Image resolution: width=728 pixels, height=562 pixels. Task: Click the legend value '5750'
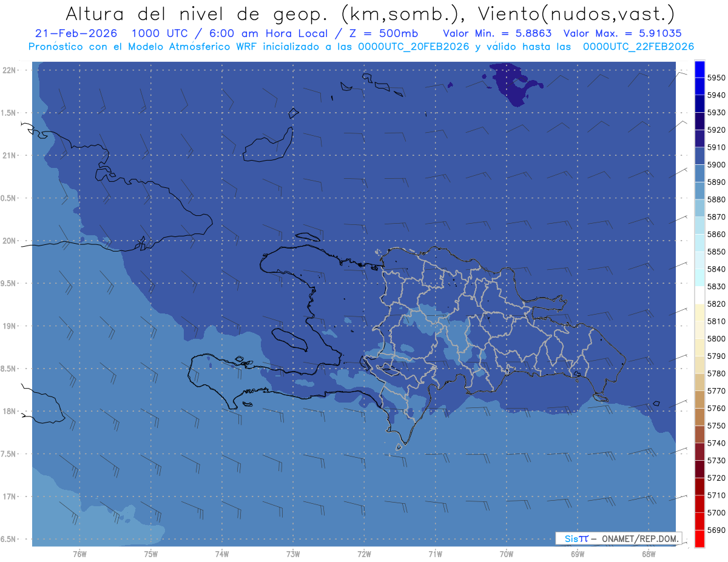(x=716, y=426)
